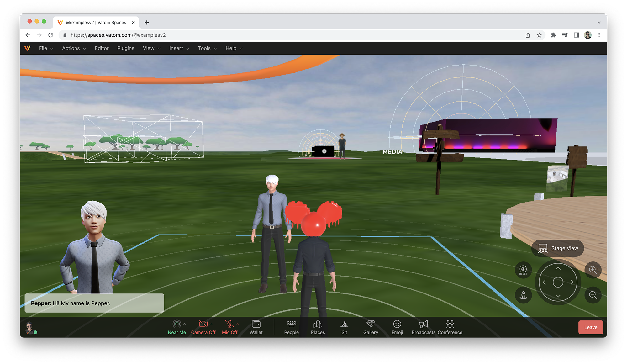Reload the page

point(51,35)
